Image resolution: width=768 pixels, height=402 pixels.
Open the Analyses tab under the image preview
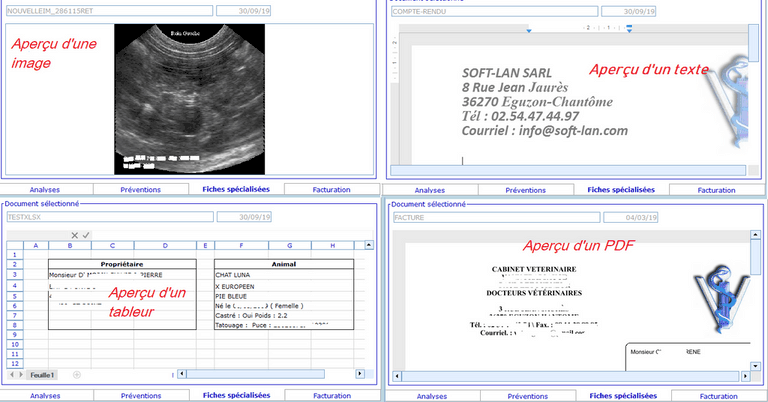pyautogui.click(x=48, y=189)
